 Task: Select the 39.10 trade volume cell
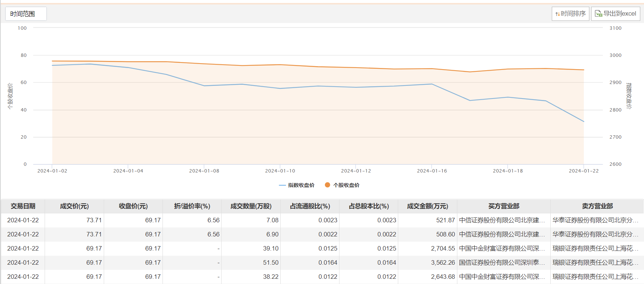click(271, 248)
